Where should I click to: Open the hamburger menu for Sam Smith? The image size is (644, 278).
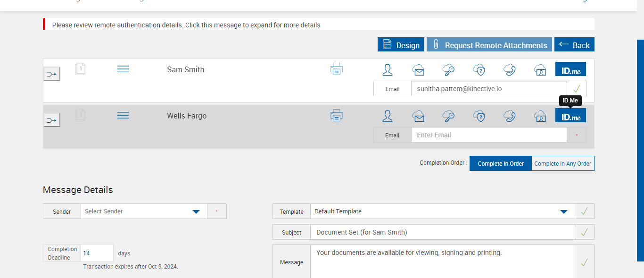pos(123,69)
